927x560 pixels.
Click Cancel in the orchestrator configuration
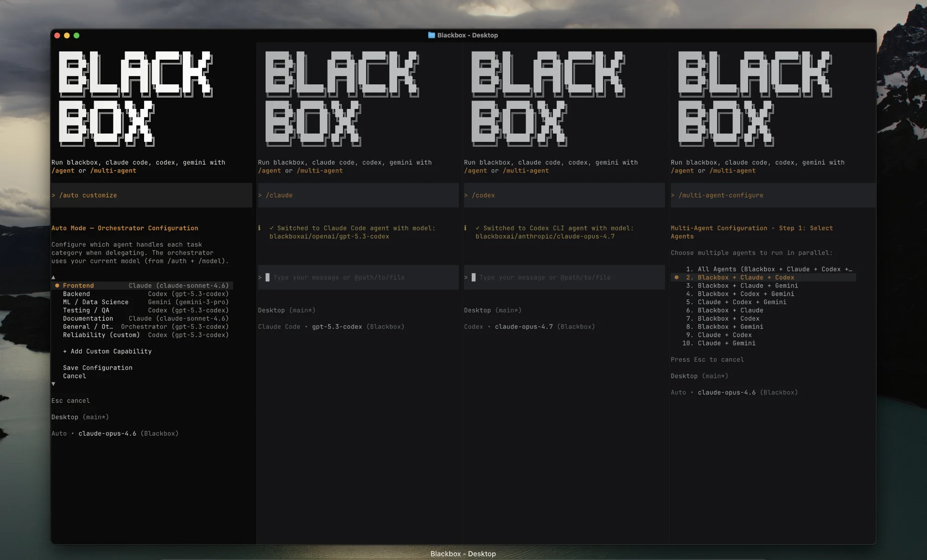pyautogui.click(x=75, y=376)
